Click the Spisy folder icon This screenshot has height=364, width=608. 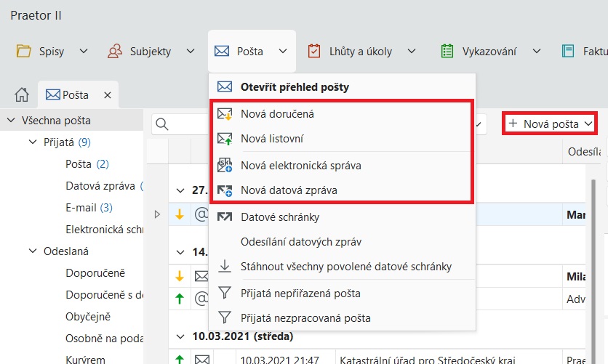point(25,51)
